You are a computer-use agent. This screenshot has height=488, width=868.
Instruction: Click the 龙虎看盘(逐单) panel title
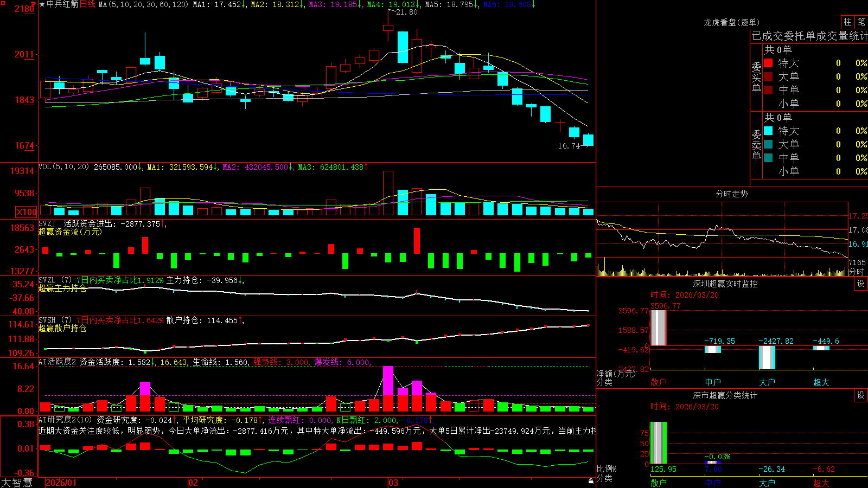[732, 22]
